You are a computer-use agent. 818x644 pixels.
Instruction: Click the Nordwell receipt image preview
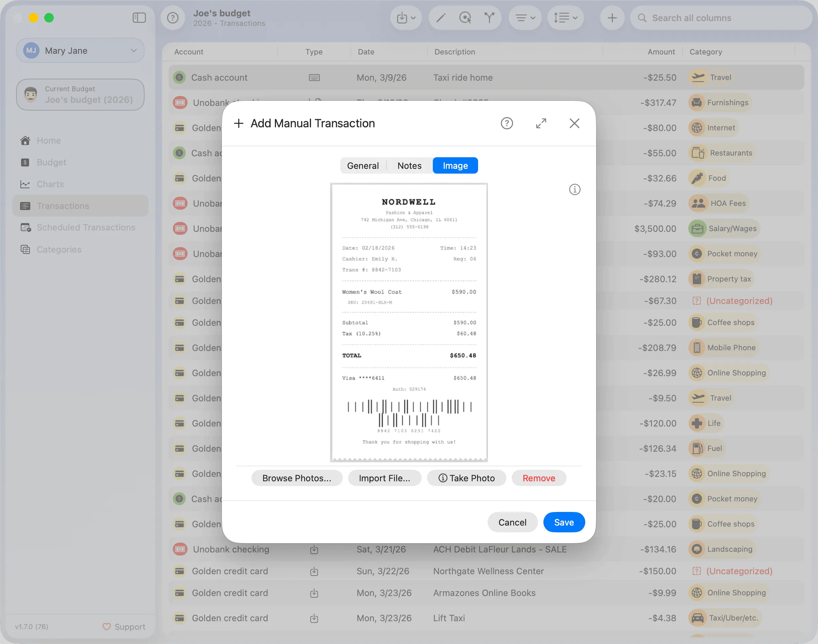click(409, 323)
